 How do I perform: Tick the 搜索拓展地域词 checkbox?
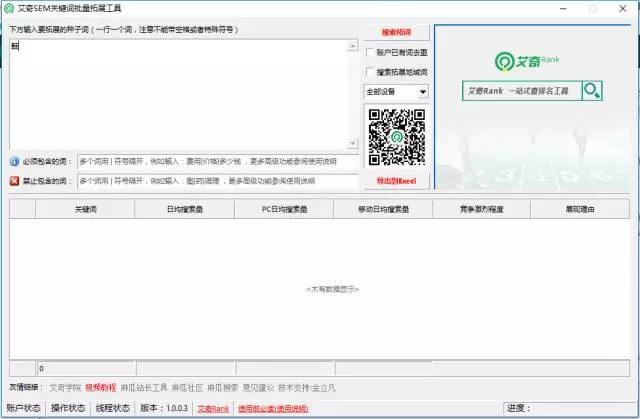click(x=370, y=72)
